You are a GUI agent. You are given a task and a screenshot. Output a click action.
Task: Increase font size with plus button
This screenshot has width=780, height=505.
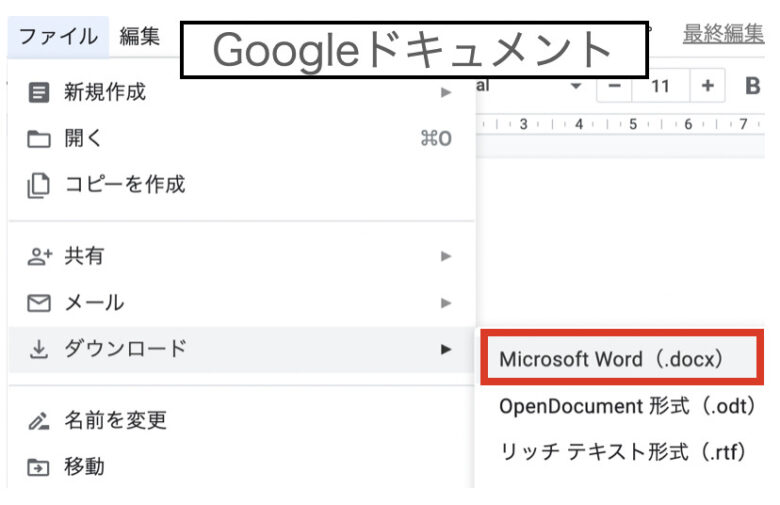[x=707, y=86]
